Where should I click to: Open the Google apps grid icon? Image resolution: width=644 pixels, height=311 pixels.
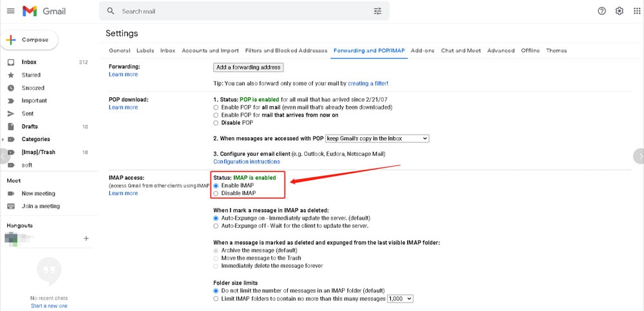pyautogui.click(x=637, y=11)
